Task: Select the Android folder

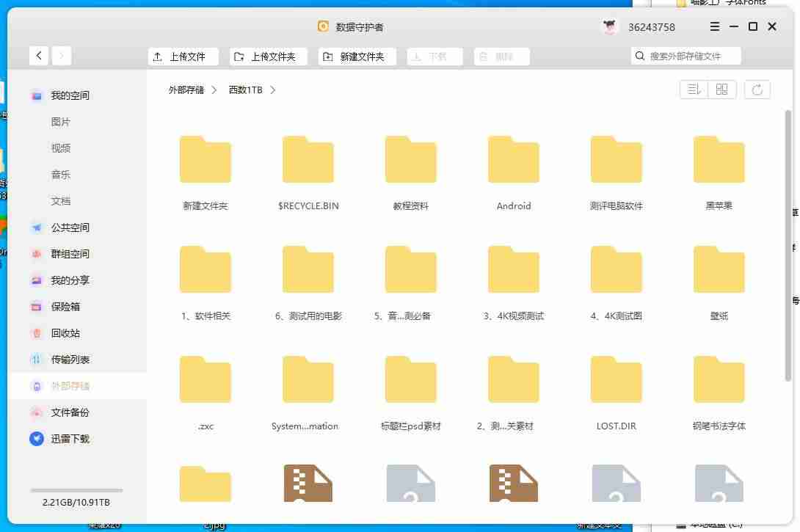Action: click(514, 159)
